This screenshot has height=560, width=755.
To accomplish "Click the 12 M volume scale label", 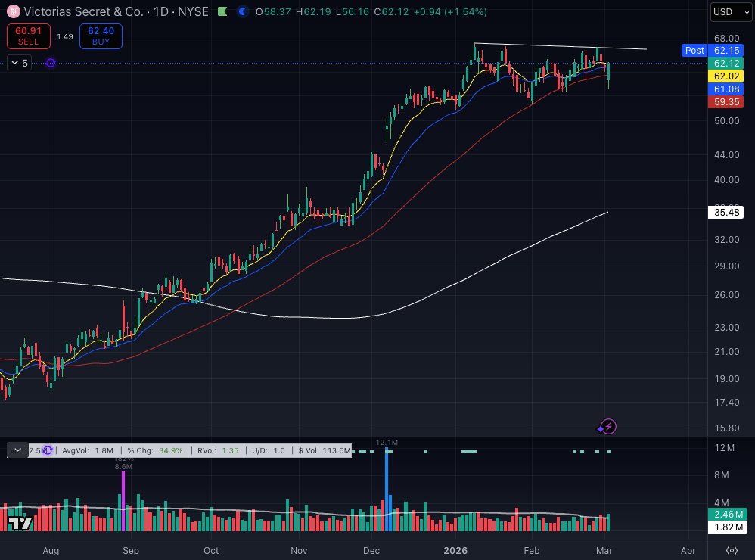I will 724,448.
